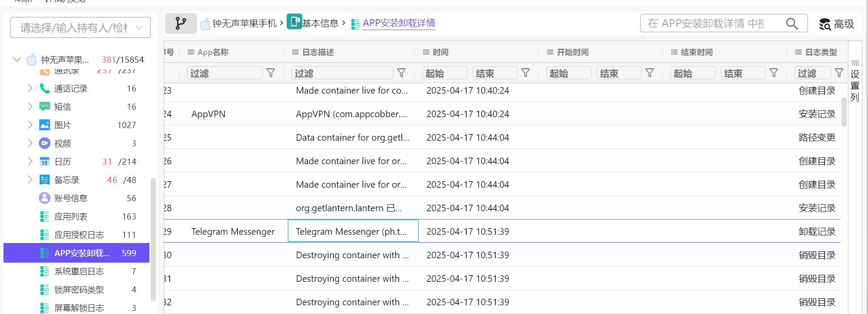Click the 通话记录 phone icon
Image resolution: width=868 pixels, height=314 pixels.
[44, 88]
